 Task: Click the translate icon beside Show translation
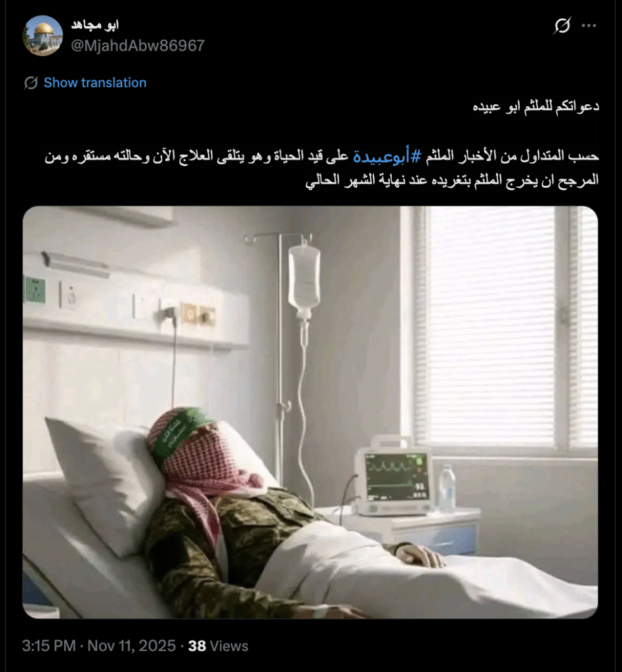click(31, 83)
